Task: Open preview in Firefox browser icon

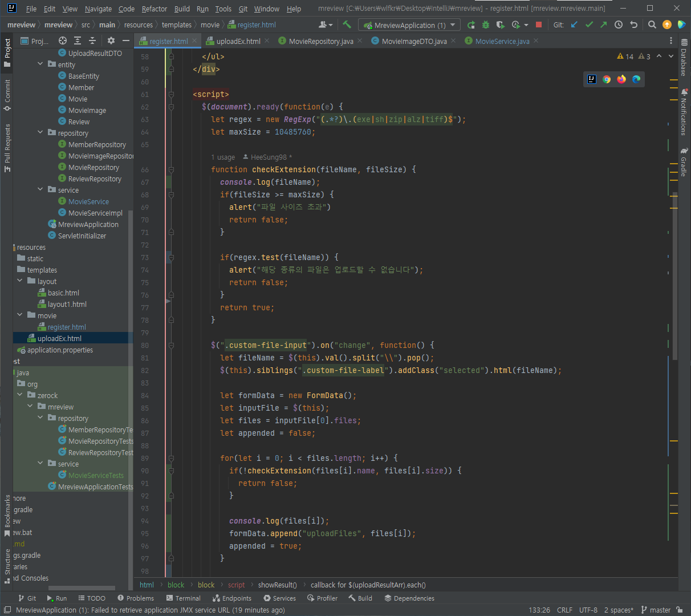Action: [x=621, y=79]
